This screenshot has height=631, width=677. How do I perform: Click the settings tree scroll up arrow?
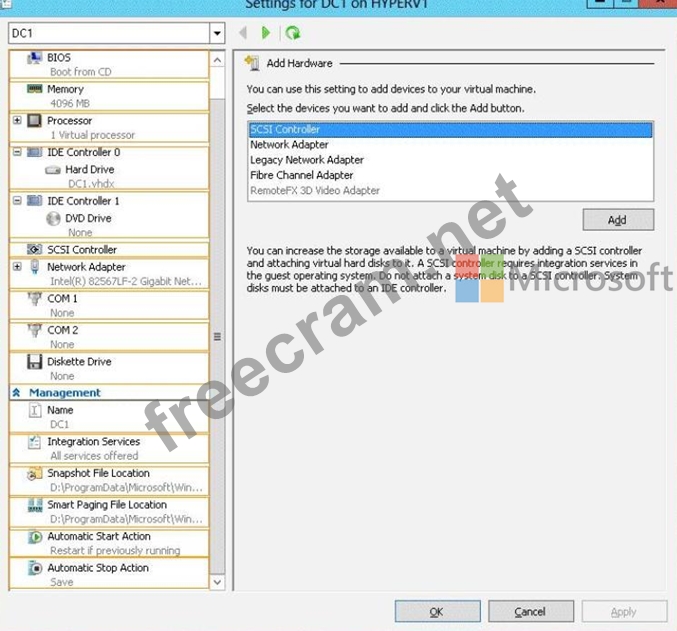click(x=217, y=60)
